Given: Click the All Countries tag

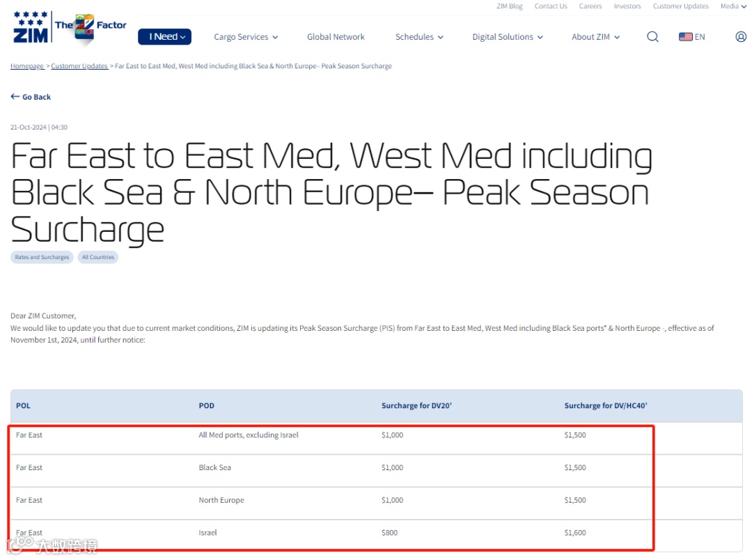Looking at the screenshot, I should [x=98, y=257].
